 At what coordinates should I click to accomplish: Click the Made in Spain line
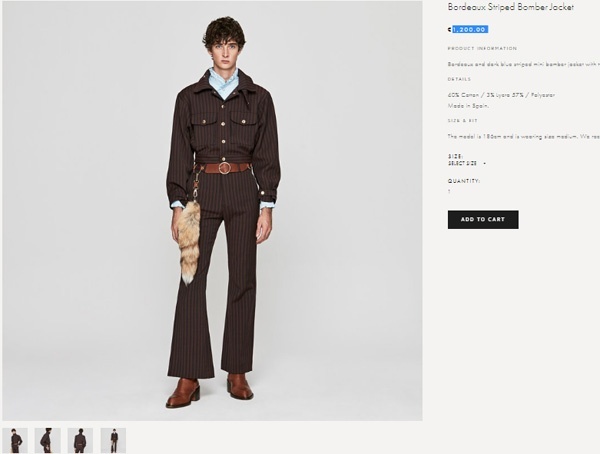[x=468, y=106]
